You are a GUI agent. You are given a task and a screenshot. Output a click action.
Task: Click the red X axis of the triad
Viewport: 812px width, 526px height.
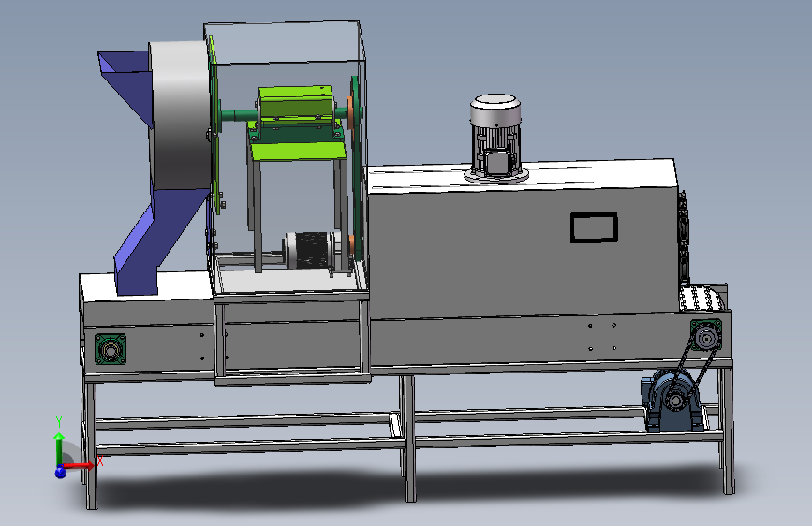[x=81, y=465]
